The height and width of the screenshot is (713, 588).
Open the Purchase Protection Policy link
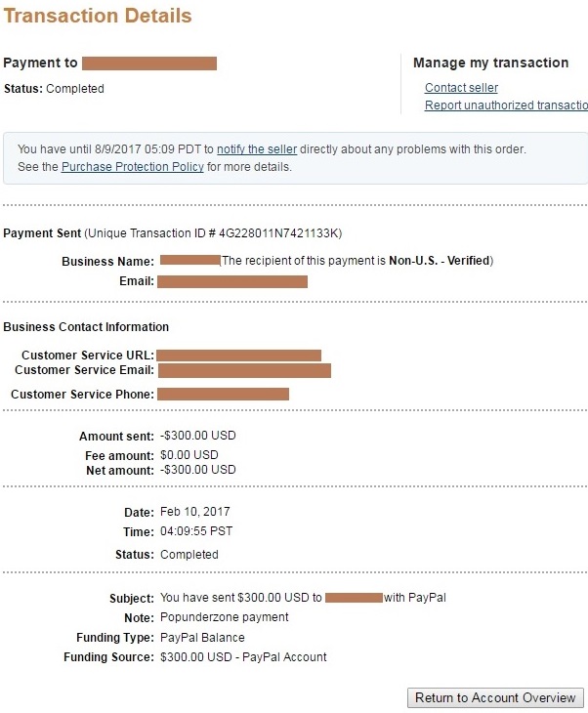click(x=132, y=166)
